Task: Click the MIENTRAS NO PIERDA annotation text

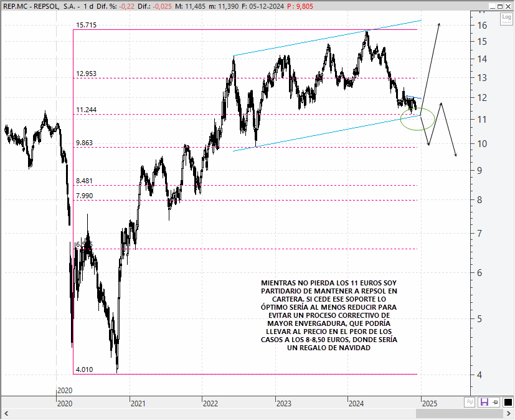Action: [x=329, y=315]
